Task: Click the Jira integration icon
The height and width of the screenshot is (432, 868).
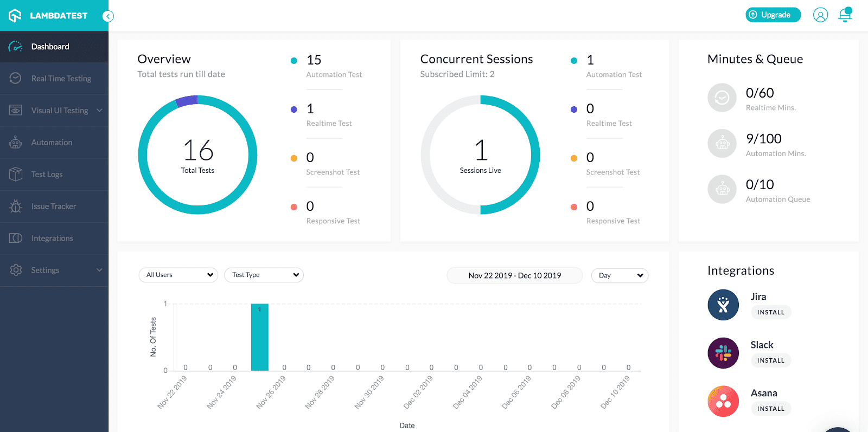Action: coord(723,305)
